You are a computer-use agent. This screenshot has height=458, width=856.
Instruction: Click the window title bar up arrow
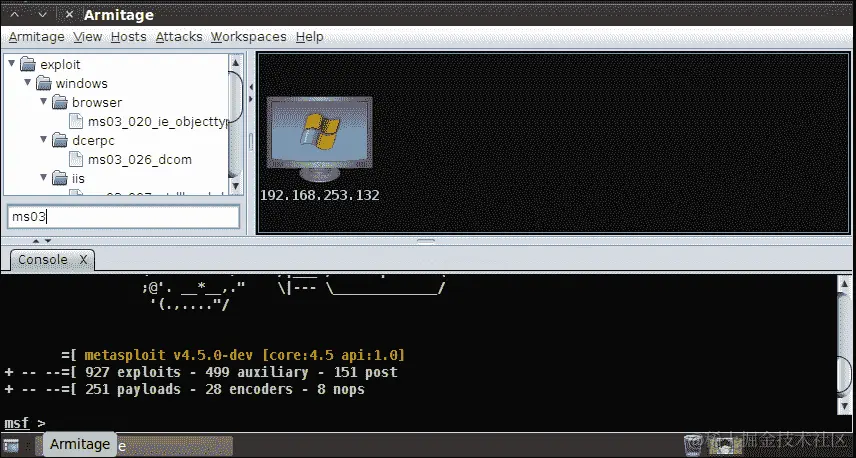15,14
